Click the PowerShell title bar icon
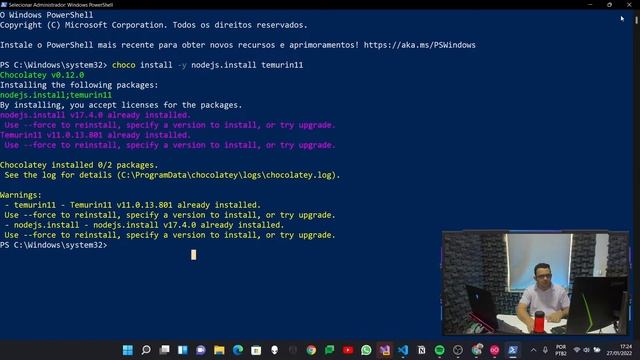 4,4
